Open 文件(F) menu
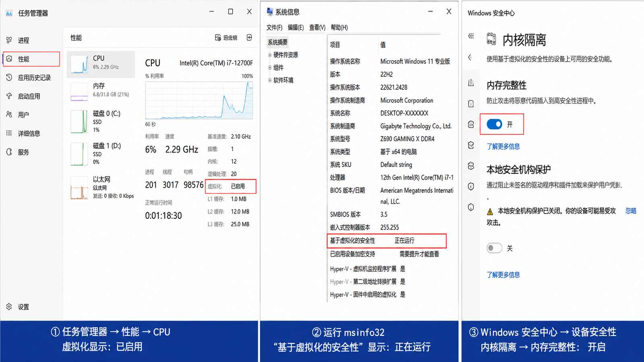The image size is (644, 362). (274, 27)
